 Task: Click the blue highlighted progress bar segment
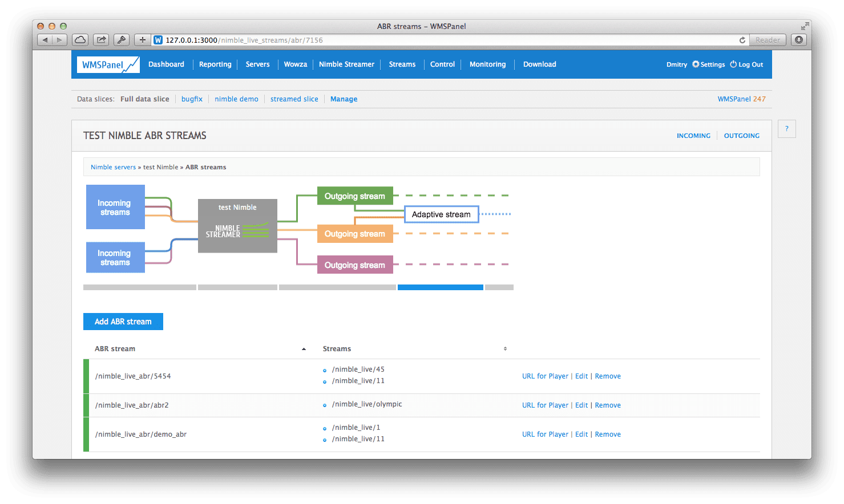(441, 287)
